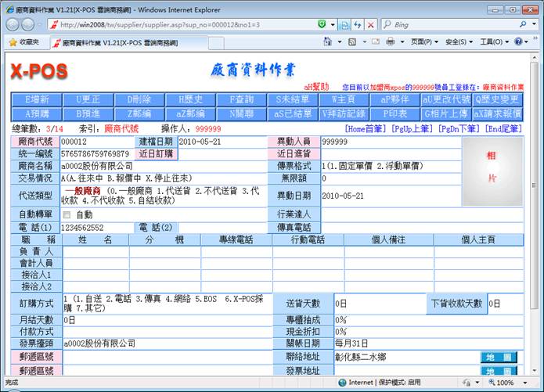Toggle the 自動 auto-transfer checkbox
Image resolution: width=544 pixels, height=392 pixels.
67,214
